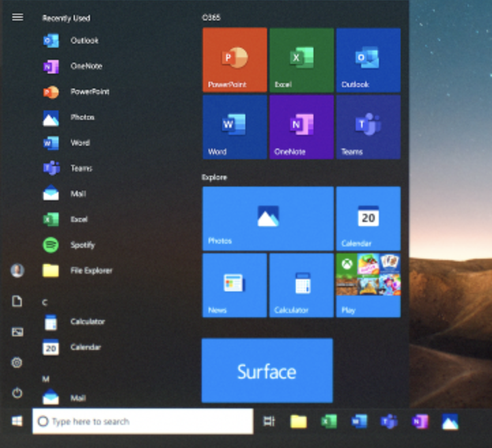Viewport: 492px width, 448px height.
Task: Click the M letter header in app list
Action: 46,379
